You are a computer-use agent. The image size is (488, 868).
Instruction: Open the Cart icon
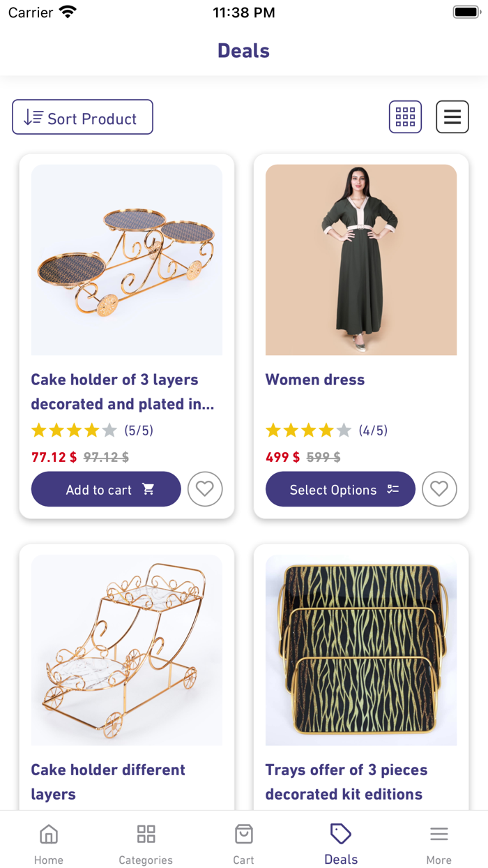pos(243,833)
